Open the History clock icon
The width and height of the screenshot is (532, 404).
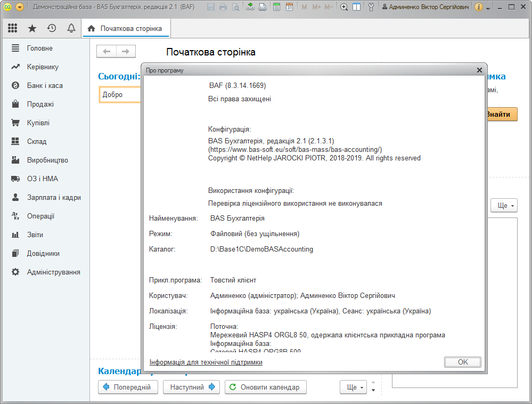[x=52, y=28]
